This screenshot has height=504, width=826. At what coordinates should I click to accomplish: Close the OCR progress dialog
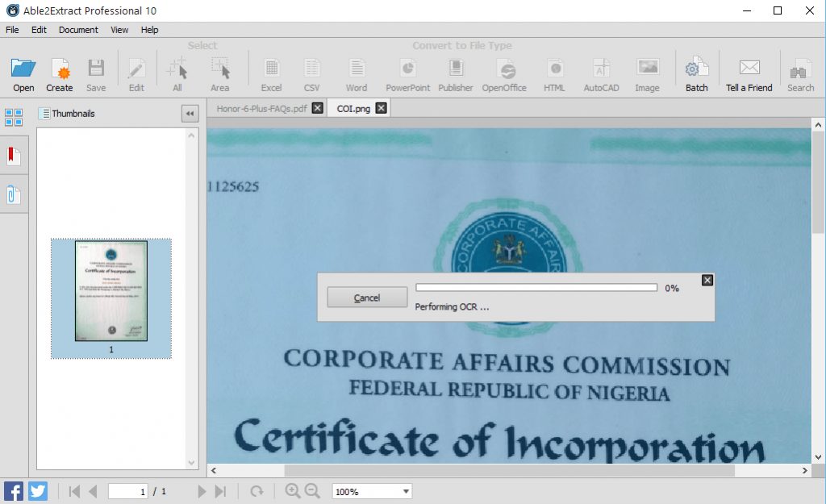(x=707, y=280)
